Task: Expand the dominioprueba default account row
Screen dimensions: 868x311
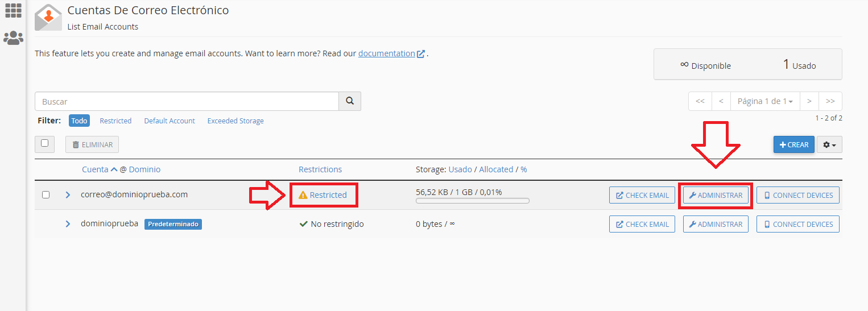Action: pos(68,224)
